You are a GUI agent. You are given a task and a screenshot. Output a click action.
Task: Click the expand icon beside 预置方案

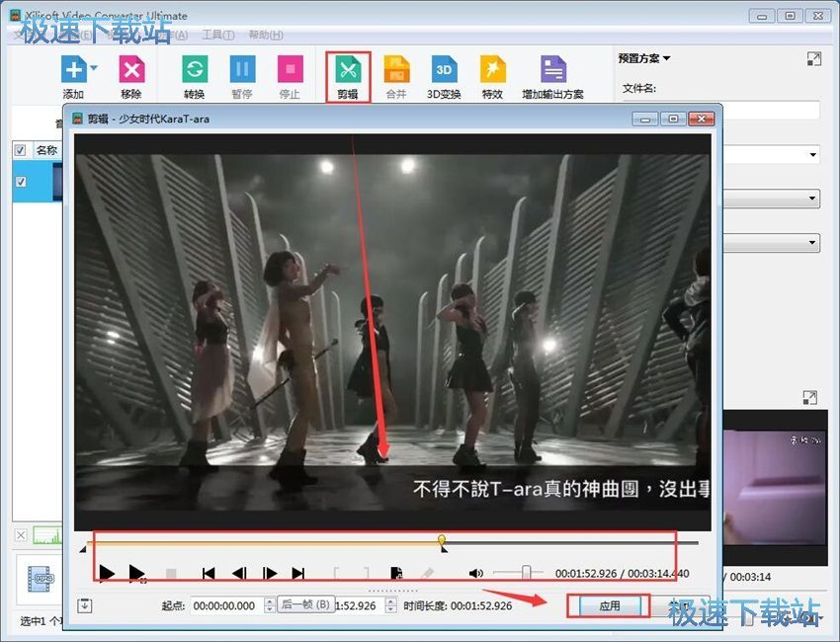[x=813, y=58]
